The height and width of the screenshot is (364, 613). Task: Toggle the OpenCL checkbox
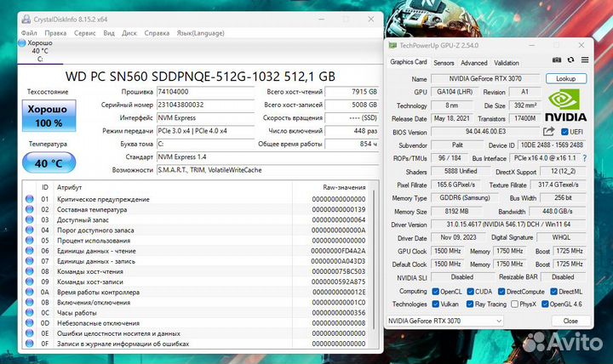[x=436, y=292]
